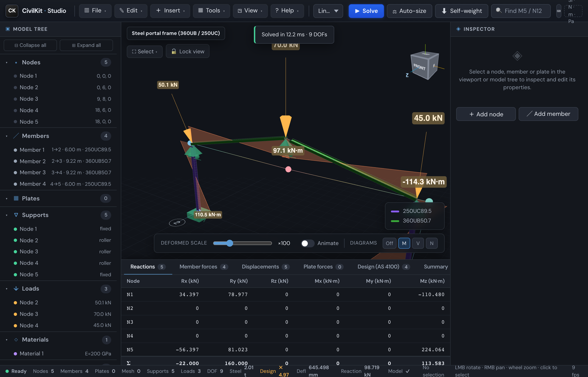Screen dimensions: 588x377
Task: Click the Auto-size scale icon
Action: coord(395,11)
